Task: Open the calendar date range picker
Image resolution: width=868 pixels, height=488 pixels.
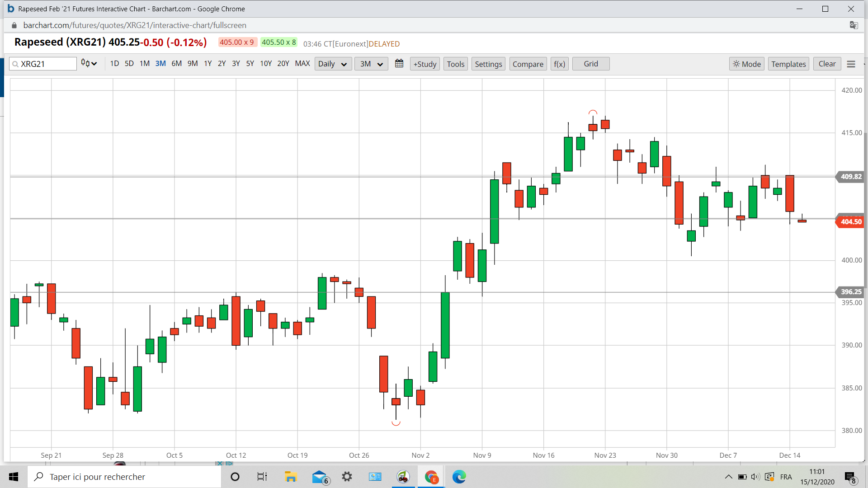Action: point(399,64)
